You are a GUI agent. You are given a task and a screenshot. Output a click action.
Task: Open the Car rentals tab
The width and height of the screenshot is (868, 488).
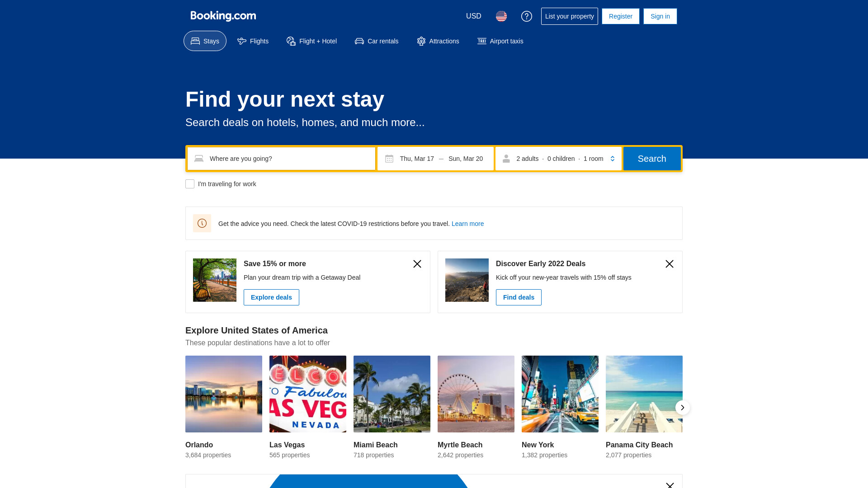[377, 41]
